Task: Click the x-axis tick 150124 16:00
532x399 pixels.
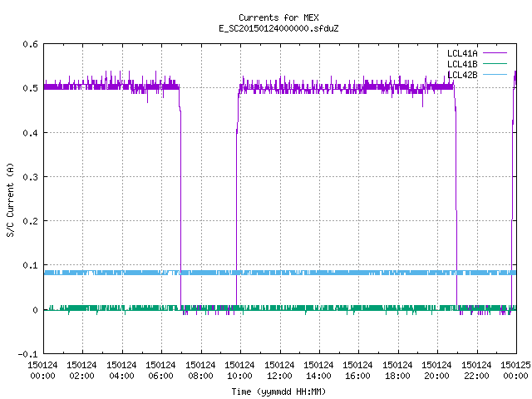Action: pyautogui.click(x=358, y=371)
